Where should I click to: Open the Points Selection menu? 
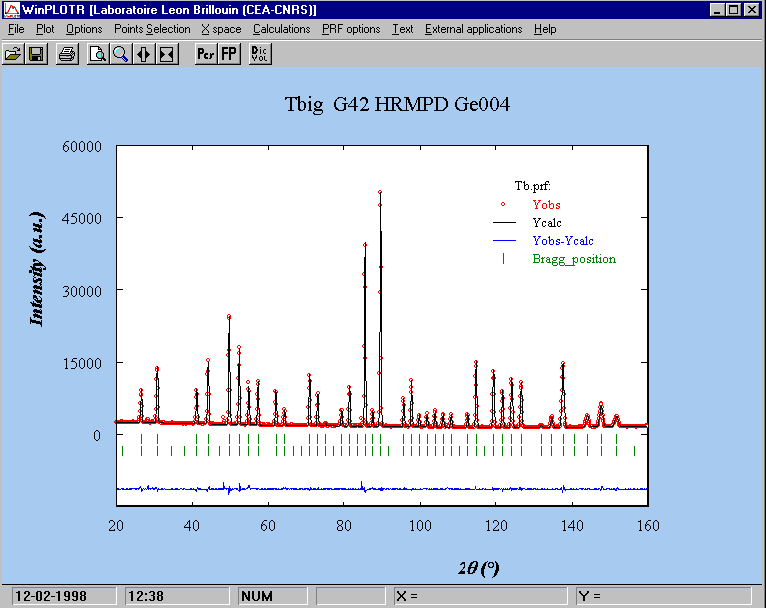pyautogui.click(x=152, y=29)
